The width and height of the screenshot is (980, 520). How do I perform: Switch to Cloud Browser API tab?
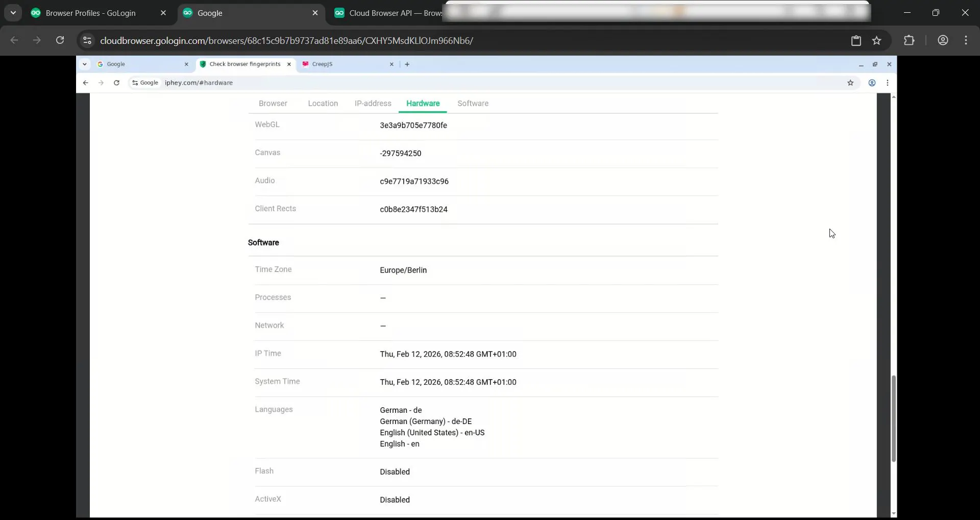pos(388,13)
